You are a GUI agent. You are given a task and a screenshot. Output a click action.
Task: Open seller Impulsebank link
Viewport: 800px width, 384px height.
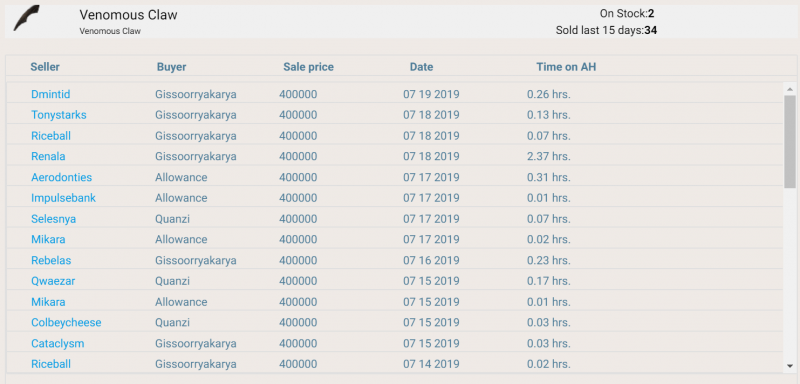[x=63, y=198]
